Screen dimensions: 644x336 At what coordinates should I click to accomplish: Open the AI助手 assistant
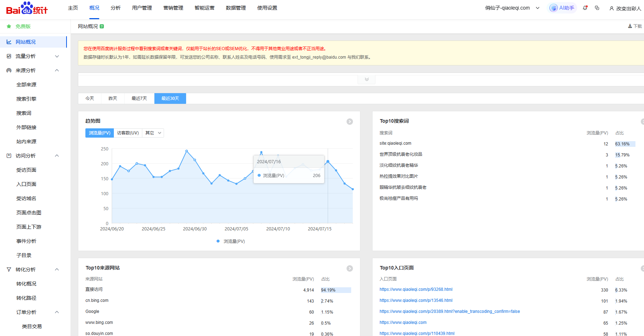pos(562,8)
